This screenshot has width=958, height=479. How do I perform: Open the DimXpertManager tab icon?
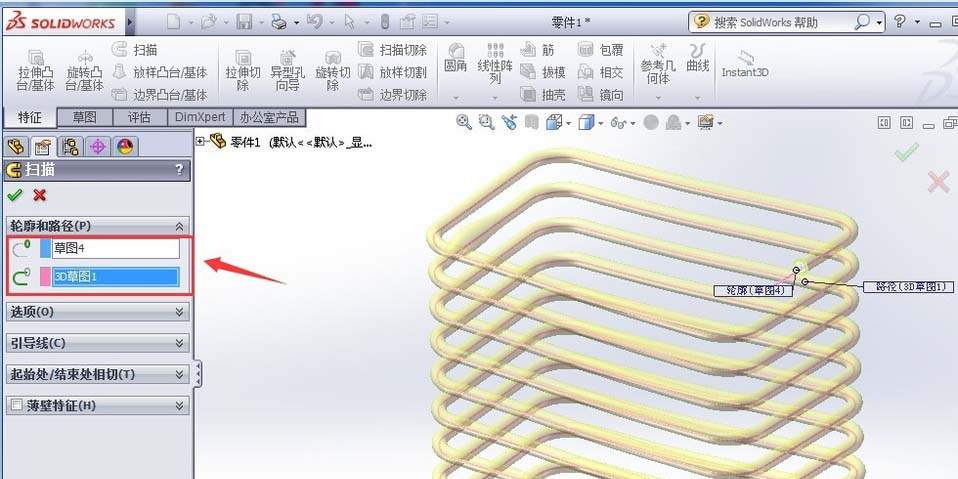(98, 147)
